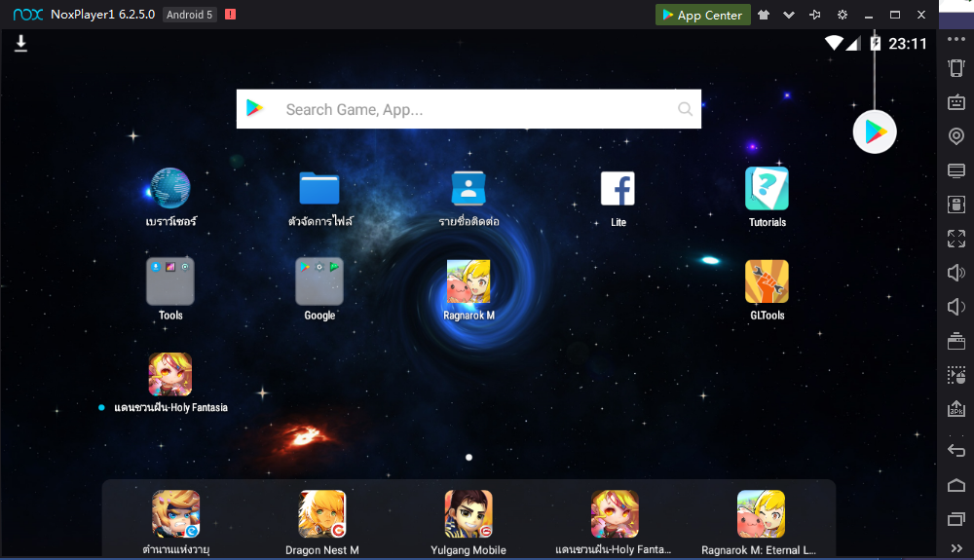
Task: Click the Android 5 version label
Action: [x=190, y=15]
